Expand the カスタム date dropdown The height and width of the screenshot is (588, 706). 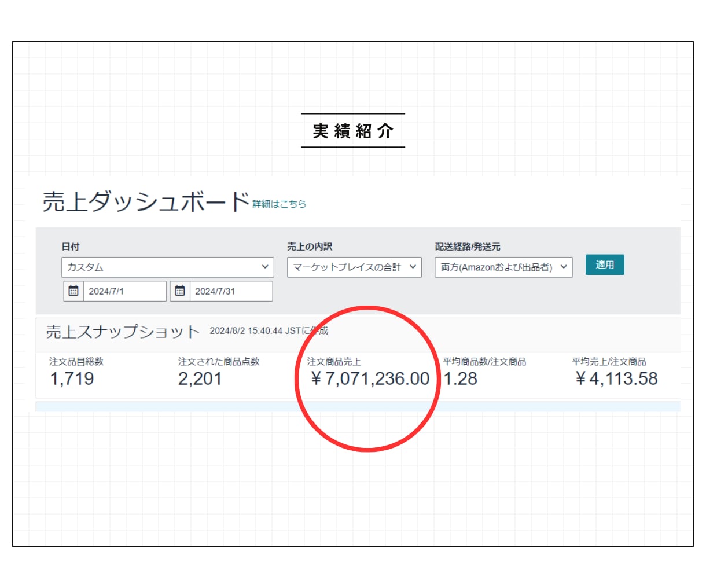[167, 267]
